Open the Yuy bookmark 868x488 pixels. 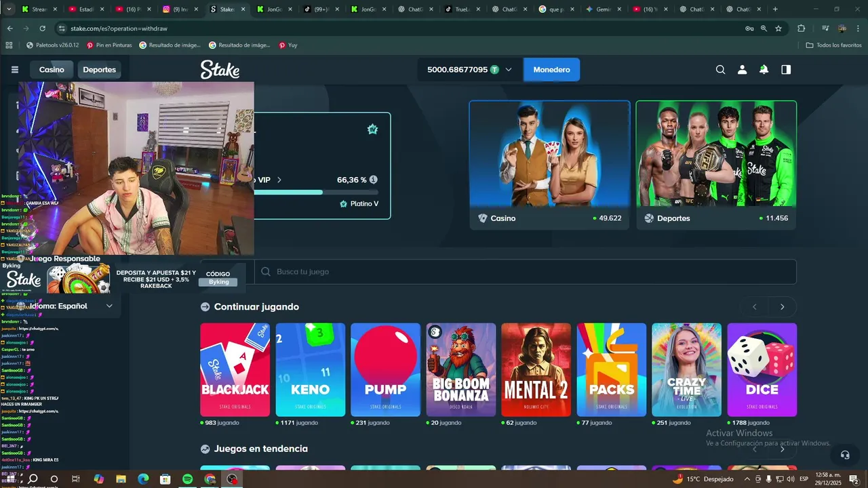tap(288, 45)
